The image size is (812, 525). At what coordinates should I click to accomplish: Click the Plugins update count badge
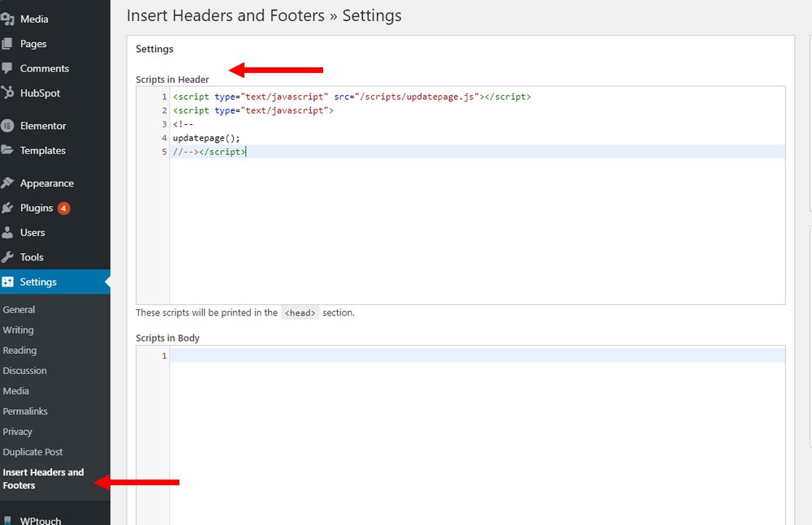pos(63,208)
